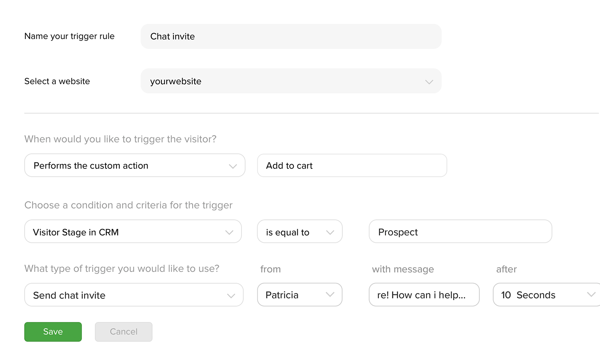Click the with message text field

point(424,295)
